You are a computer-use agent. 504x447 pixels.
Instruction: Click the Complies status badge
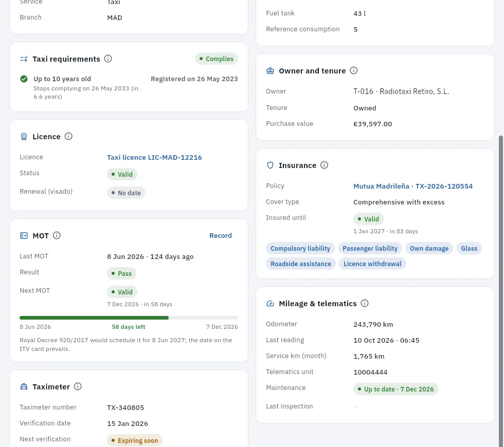point(217,59)
